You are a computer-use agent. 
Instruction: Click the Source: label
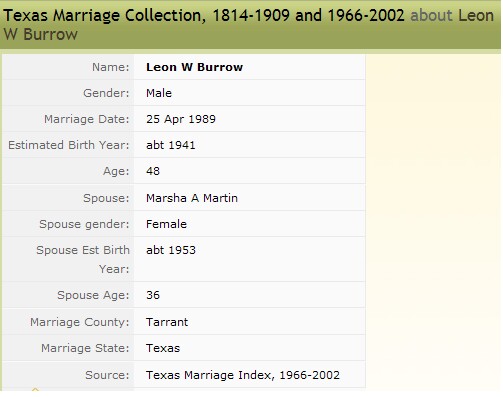[x=107, y=375]
